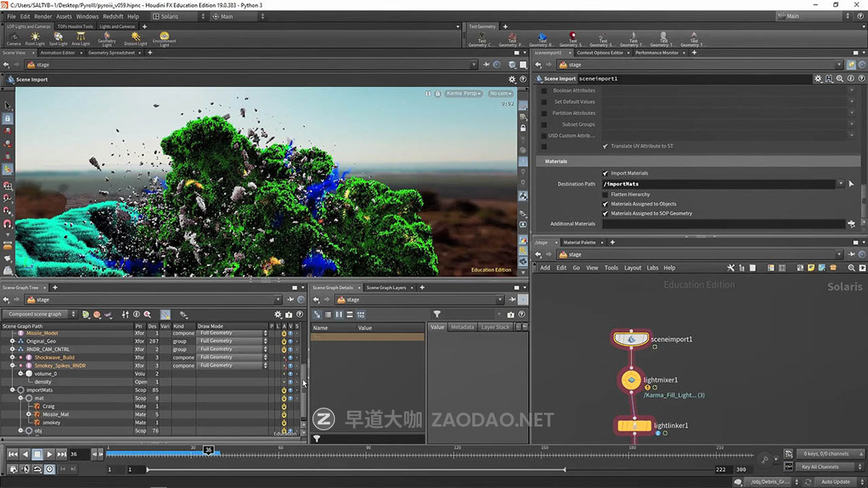Switch to the Scene Graph Layers tab
This screenshot has height=488, width=868.
(x=386, y=288)
